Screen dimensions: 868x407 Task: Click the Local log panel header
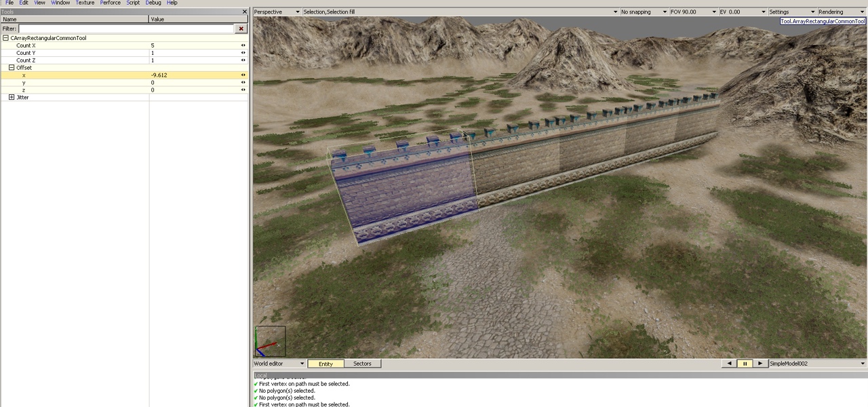click(x=559, y=375)
